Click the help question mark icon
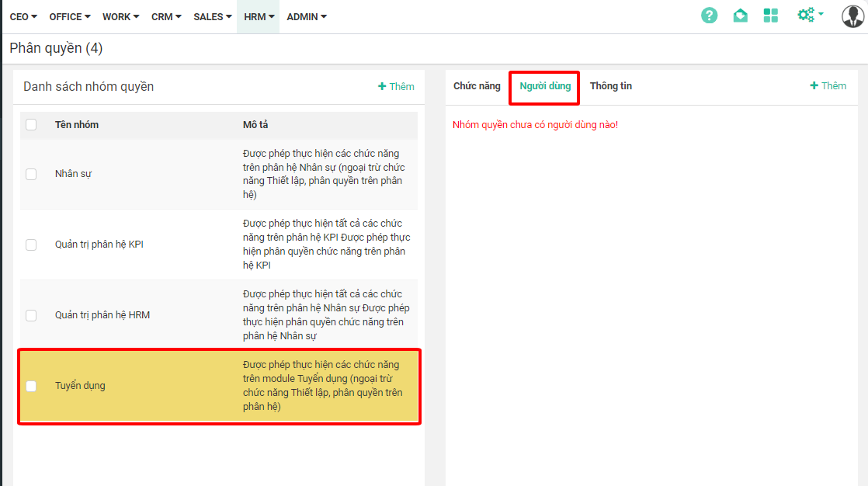Viewport: 868px width, 486px height. click(x=709, y=16)
